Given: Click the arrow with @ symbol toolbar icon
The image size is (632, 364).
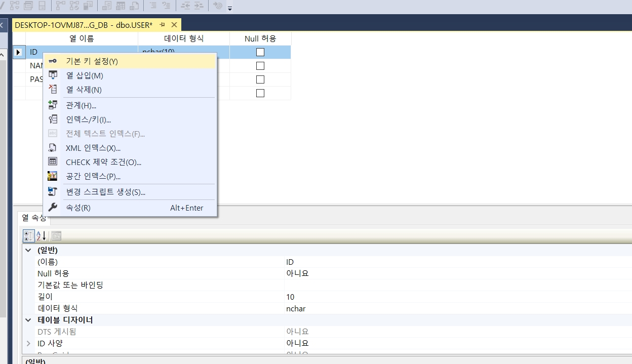Looking at the screenshot, I should pyautogui.click(x=218, y=6).
